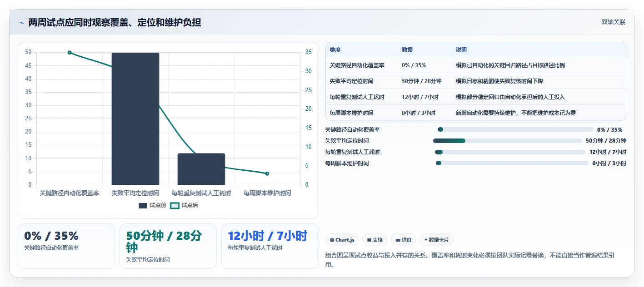Click the progress row label 每周脚本维护时间
Screen dimensions: 644x287
point(347,163)
